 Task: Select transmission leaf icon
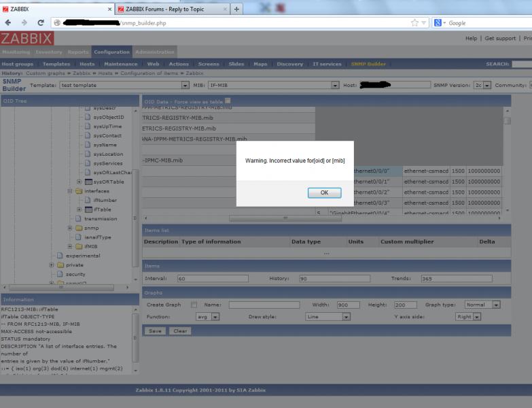point(78,219)
